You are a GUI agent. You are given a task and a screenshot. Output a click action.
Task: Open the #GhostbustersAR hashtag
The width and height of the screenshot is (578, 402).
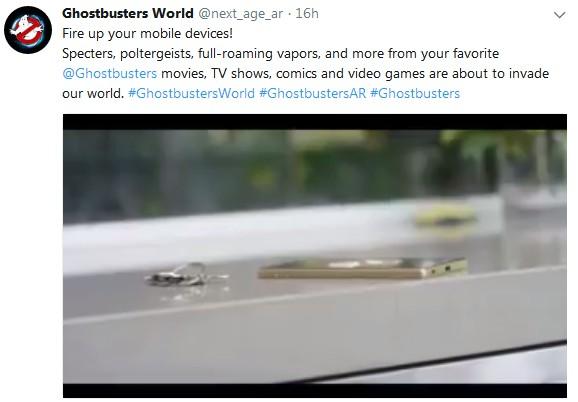click(313, 93)
